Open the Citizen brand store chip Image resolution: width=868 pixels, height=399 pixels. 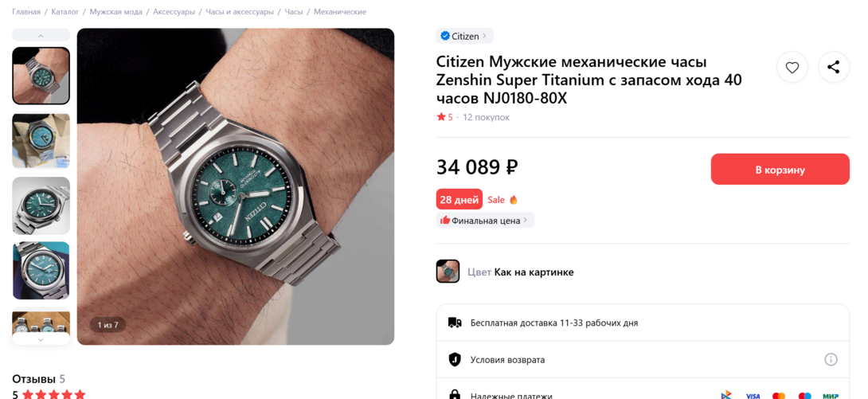[464, 36]
